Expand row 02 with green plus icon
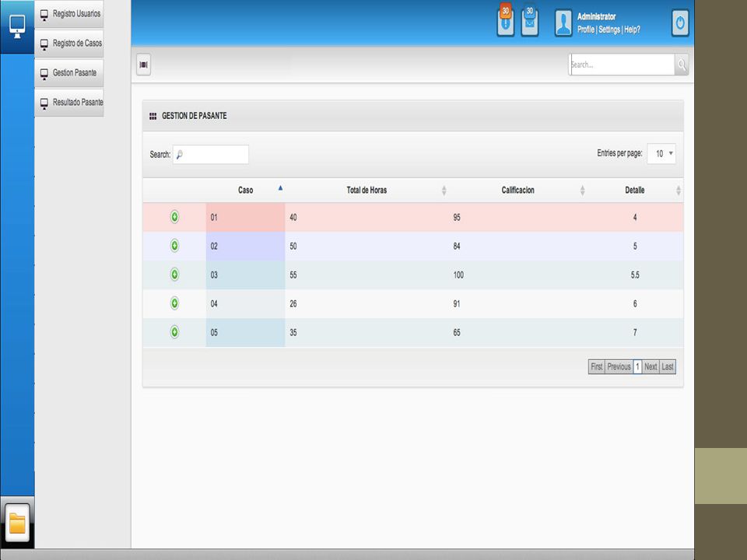 coord(175,246)
